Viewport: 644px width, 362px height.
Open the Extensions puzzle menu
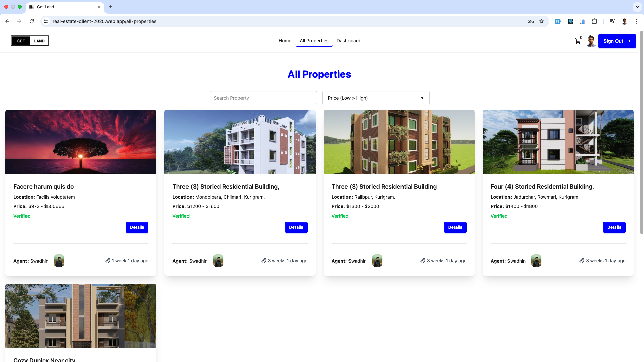(594, 21)
